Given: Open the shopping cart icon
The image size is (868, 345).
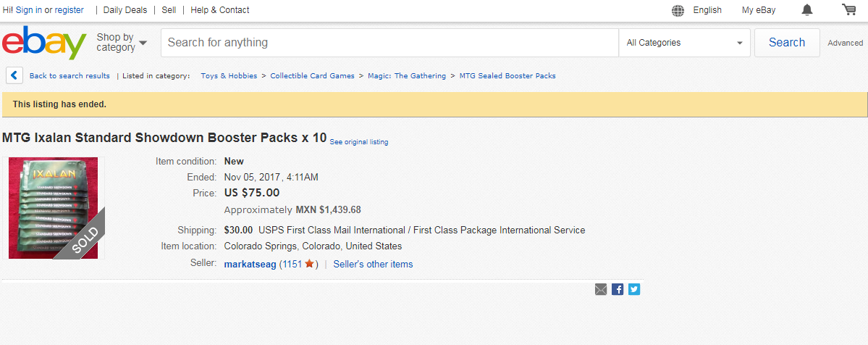Looking at the screenshot, I should pos(848,9).
